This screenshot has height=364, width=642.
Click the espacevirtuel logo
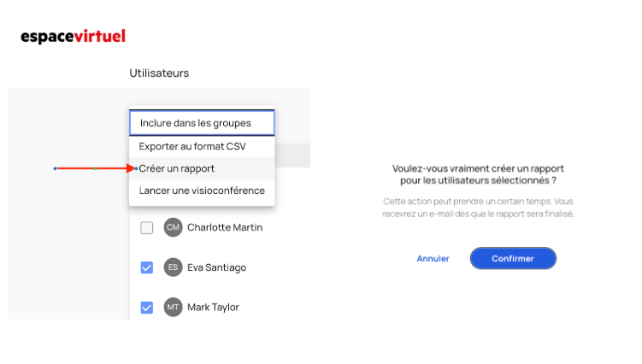point(73,37)
